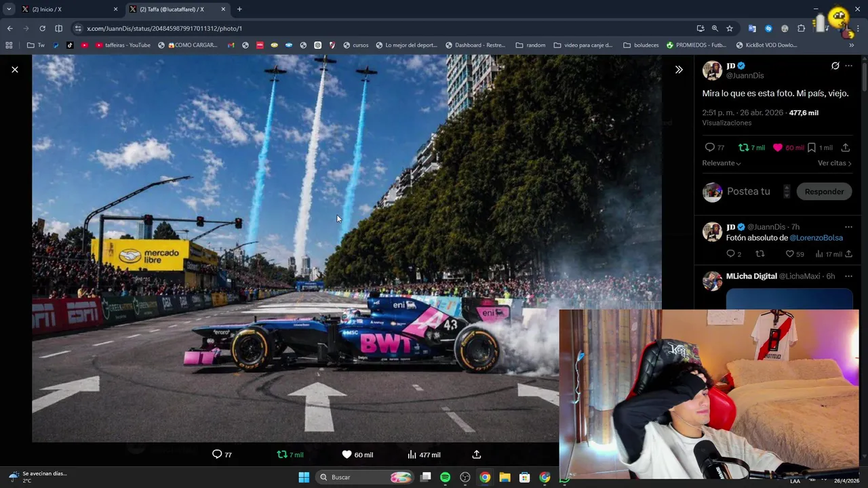Open the side panel icon next to reload
This screenshot has width=868, height=488.
pos(58,28)
